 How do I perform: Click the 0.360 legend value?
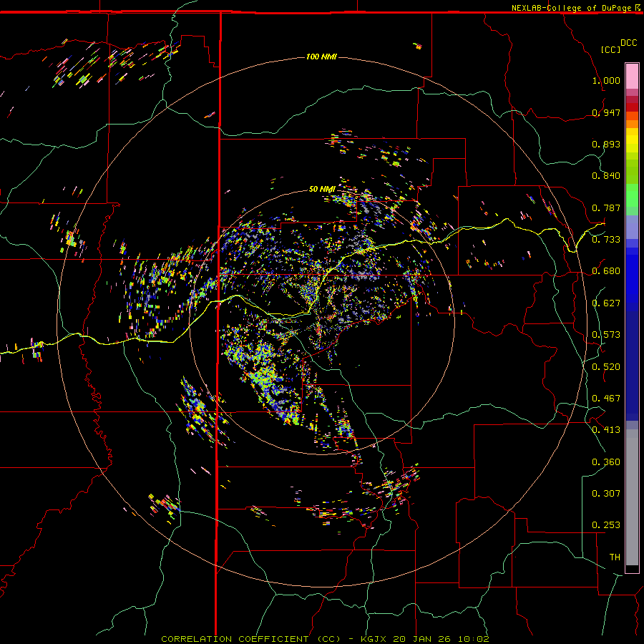[606, 462]
